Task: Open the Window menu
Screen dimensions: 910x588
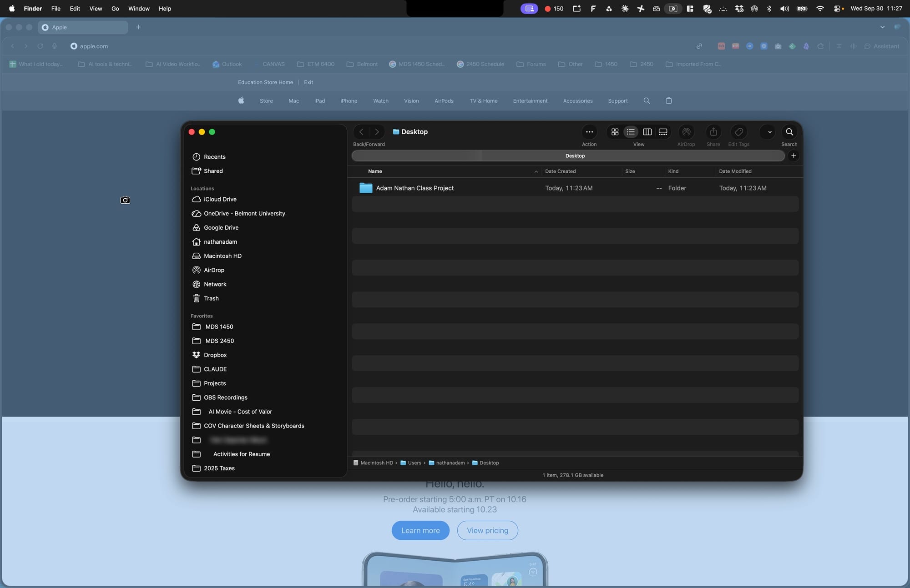Action: tap(139, 9)
